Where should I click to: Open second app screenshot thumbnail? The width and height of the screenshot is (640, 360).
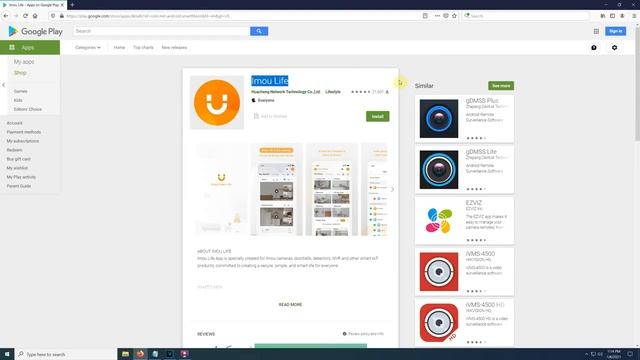pos(276,189)
